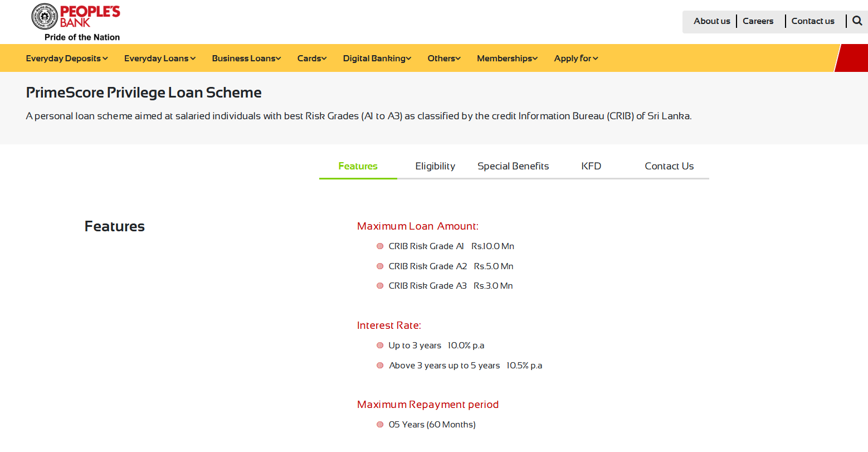Open the About us link
Image resolution: width=868 pixels, height=452 pixels.
[x=712, y=21]
